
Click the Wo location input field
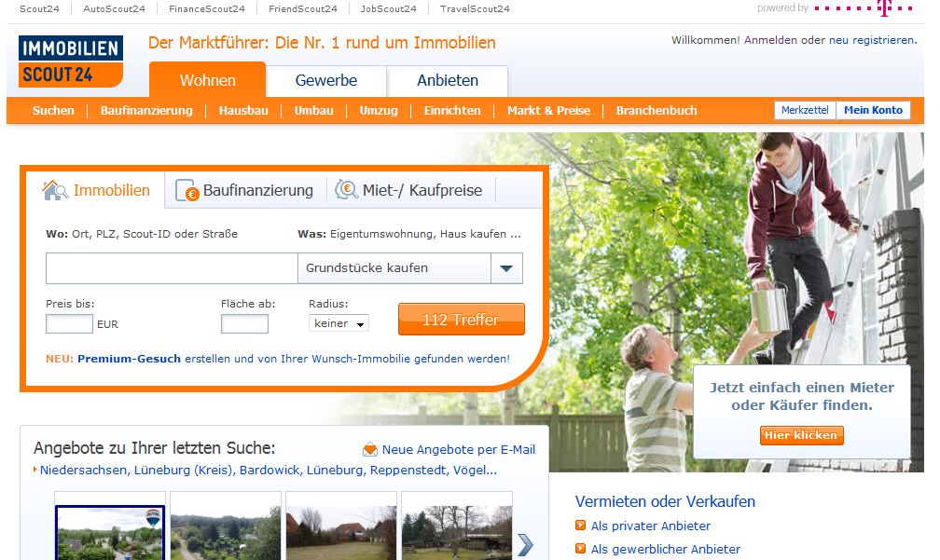pyautogui.click(x=172, y=268)
